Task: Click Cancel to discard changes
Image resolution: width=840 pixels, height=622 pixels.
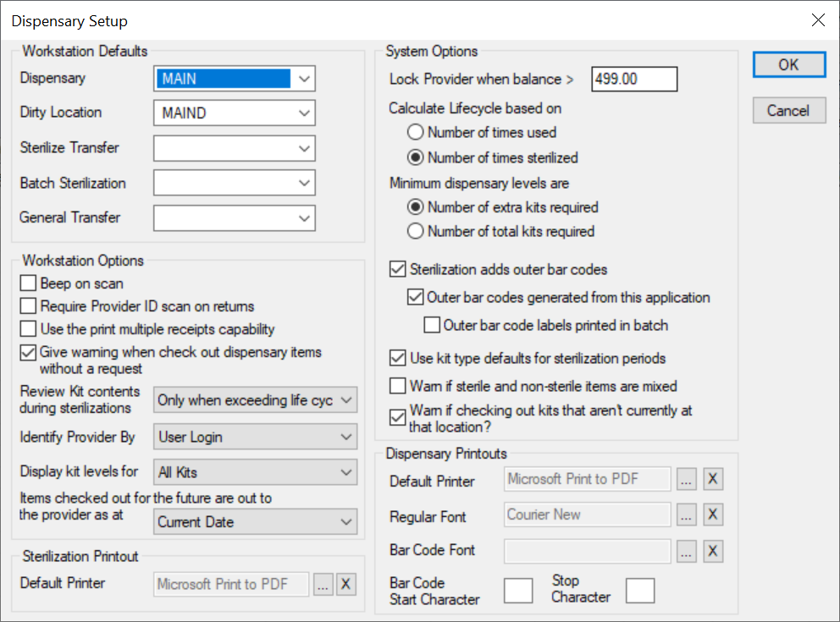Action: [788, 111]
